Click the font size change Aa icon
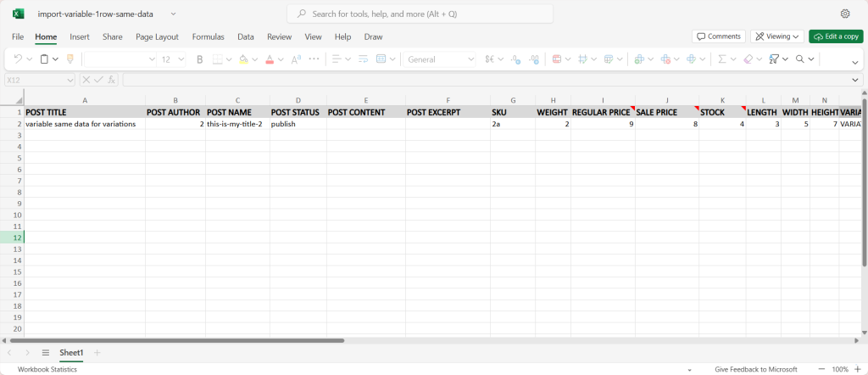Screen dimensions: 868x375 click(296, 59)
